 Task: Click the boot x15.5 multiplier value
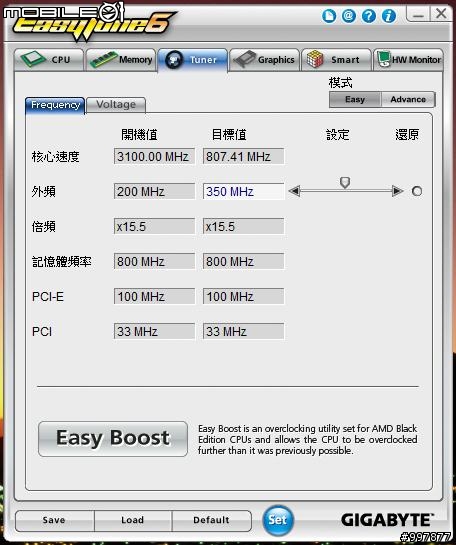154,227
